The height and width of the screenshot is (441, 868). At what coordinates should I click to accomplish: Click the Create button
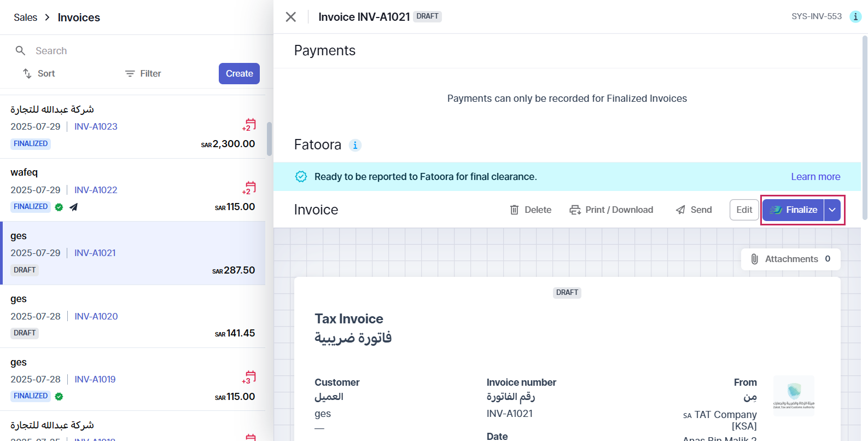point(239,73)
